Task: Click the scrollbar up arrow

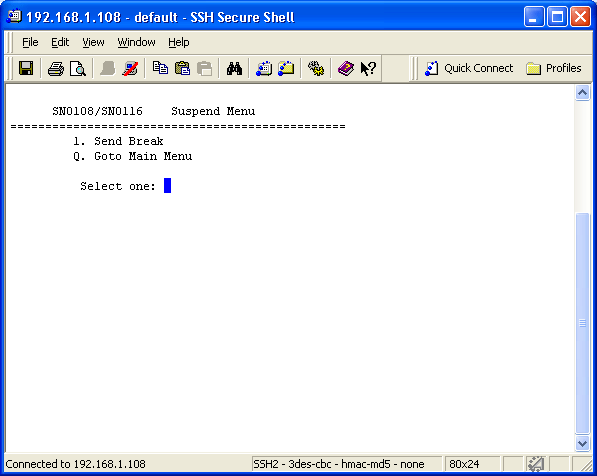Action: click(583, 93)
